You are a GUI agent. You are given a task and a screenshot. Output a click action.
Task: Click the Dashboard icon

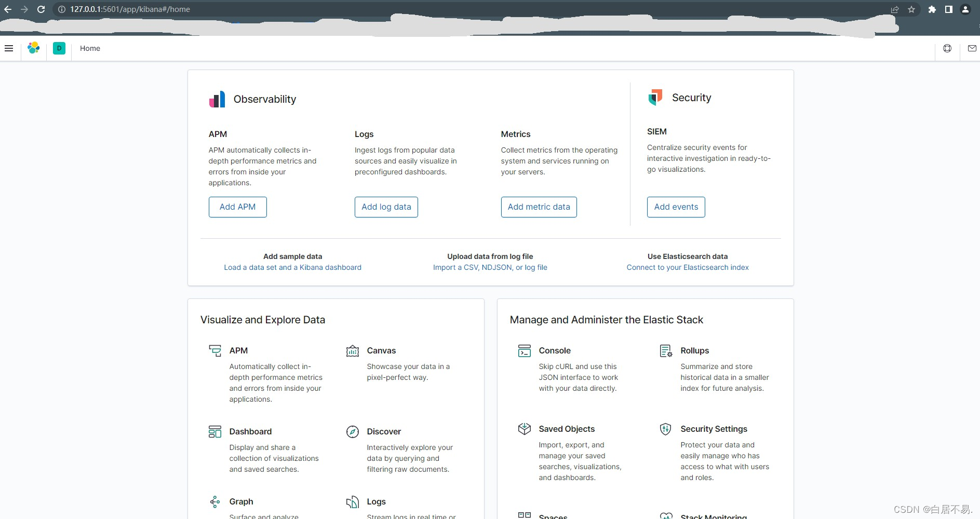tap(215, 432)
